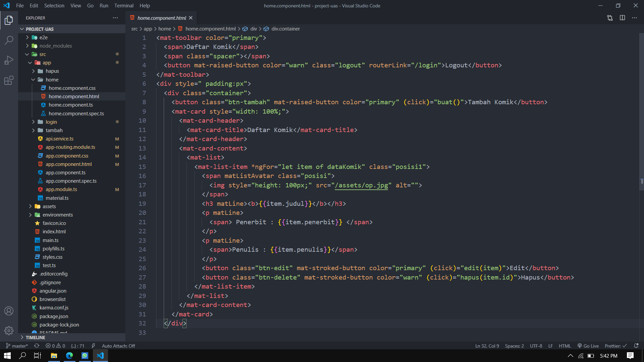Click div.container in breadcrumb path
The image size is (644, 362).
click(x=285, y=29)
